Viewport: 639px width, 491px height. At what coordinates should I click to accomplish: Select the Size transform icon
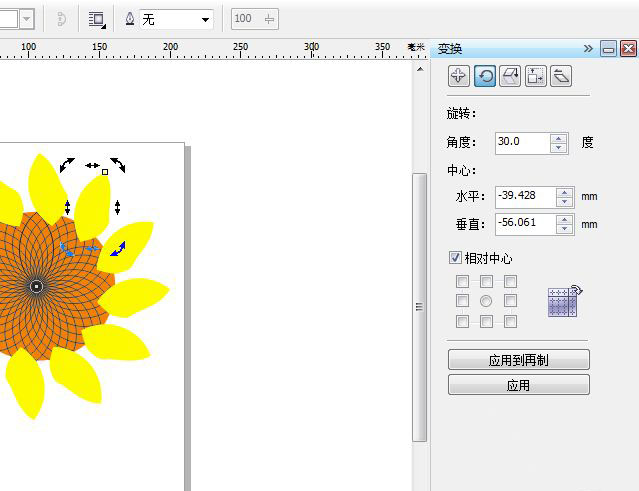click(x=536, y=76)
